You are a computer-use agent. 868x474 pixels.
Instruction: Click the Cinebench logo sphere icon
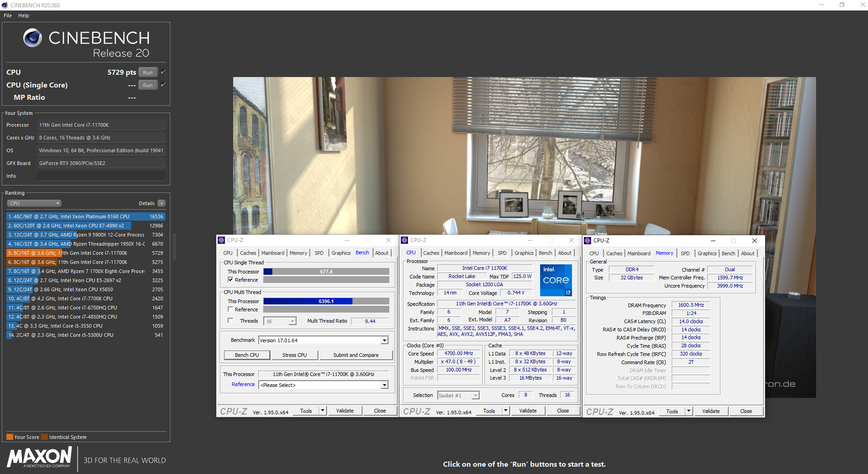(x=32, y=38)
